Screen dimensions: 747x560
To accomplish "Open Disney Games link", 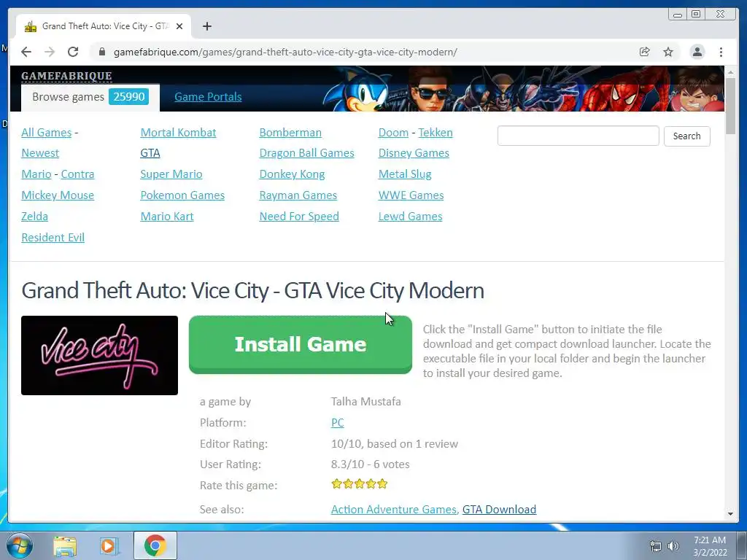I will tap(414, 153).
